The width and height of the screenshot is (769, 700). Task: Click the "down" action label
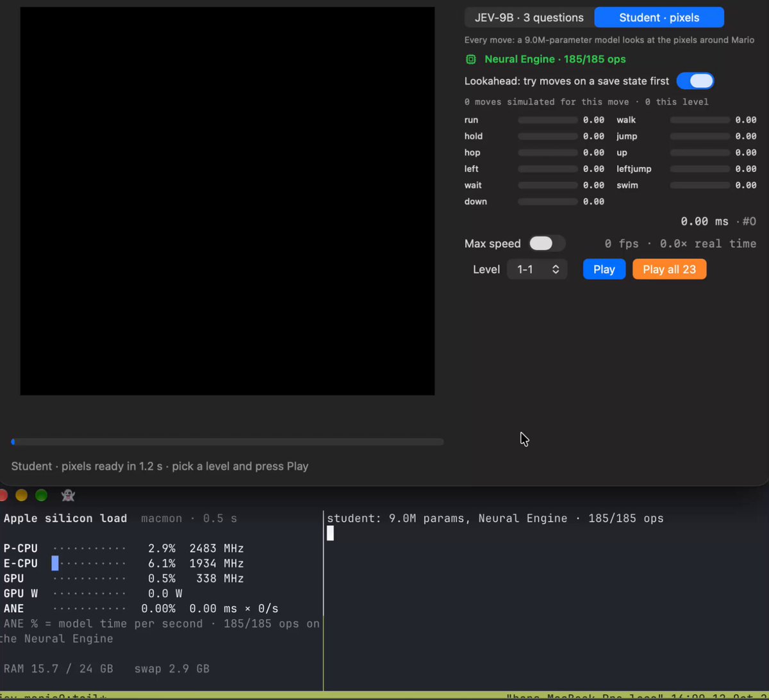click(x=475, y=202)
